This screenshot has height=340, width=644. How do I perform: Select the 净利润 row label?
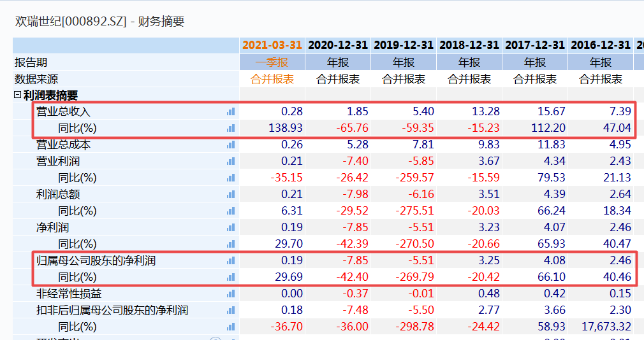(52, 227)
